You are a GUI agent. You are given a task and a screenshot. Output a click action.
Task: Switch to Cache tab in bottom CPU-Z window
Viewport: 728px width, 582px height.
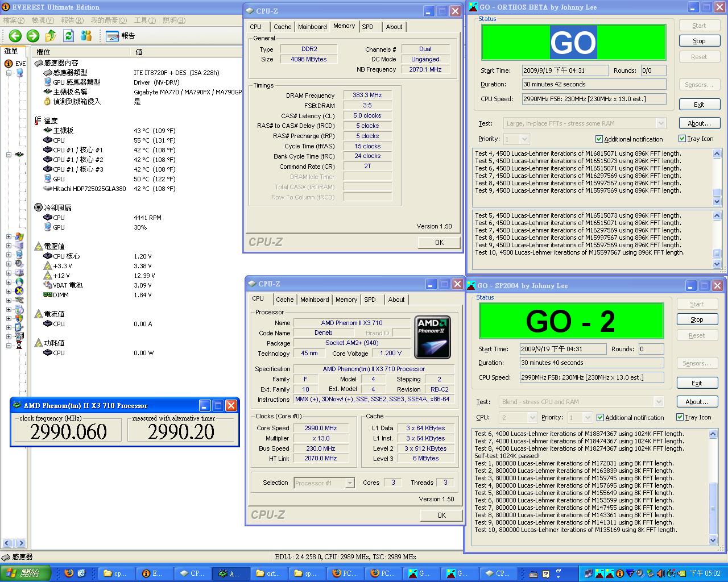(x=285, y=300)
